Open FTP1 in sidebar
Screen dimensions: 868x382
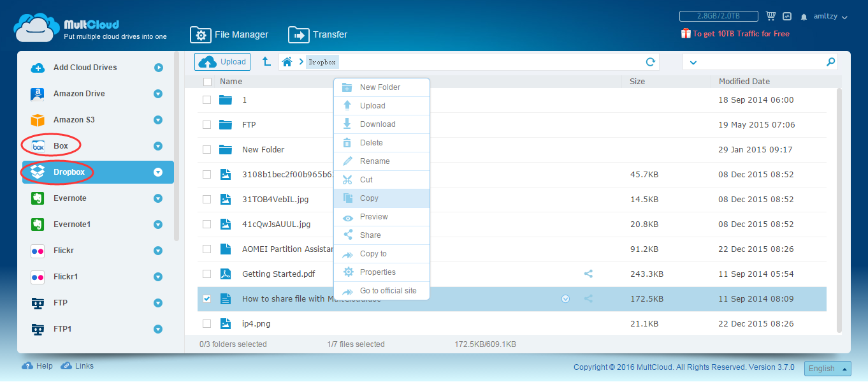pyautogui.click(x=62, y=329)
